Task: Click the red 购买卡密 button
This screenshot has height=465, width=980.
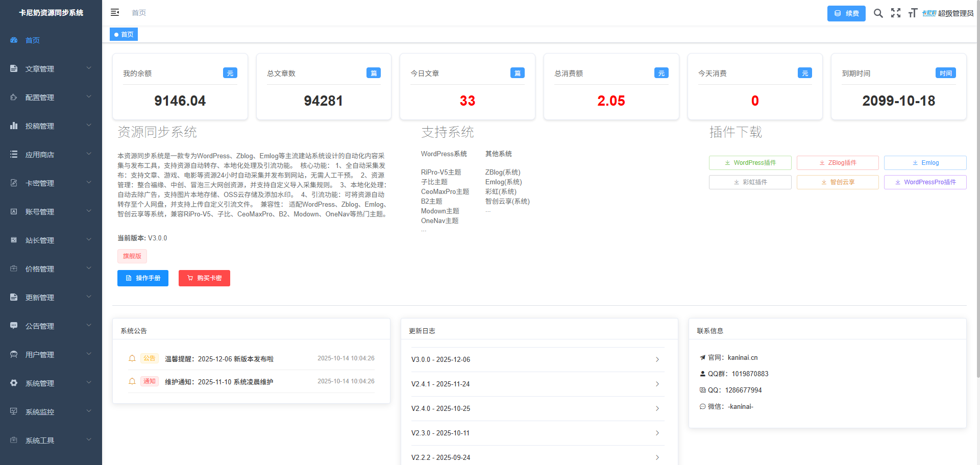Action: pyautogui.click(x=204, y=278)
